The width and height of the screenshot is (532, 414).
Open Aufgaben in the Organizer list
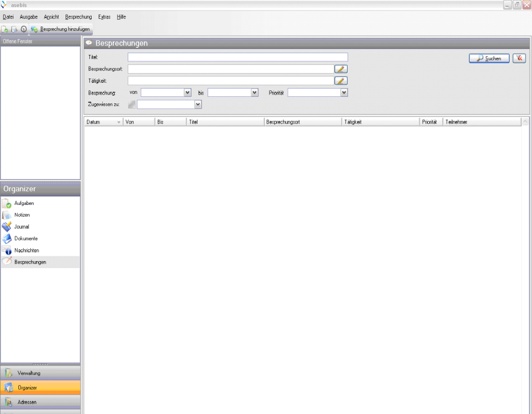(x=24, y=203)
